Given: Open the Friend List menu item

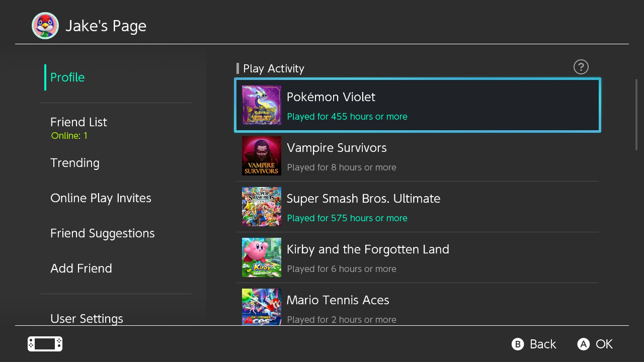Looking at the screenshot, I should click(x=78, y=122).
